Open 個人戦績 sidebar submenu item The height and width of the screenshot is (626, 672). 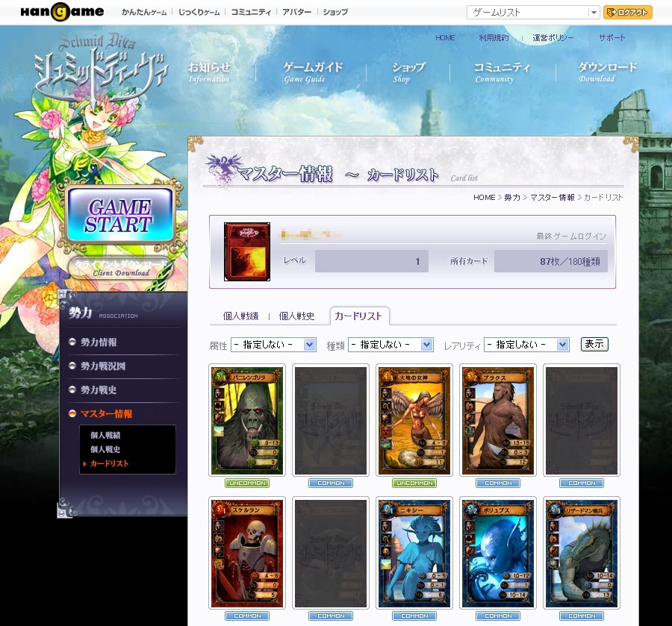coord(105,435)
